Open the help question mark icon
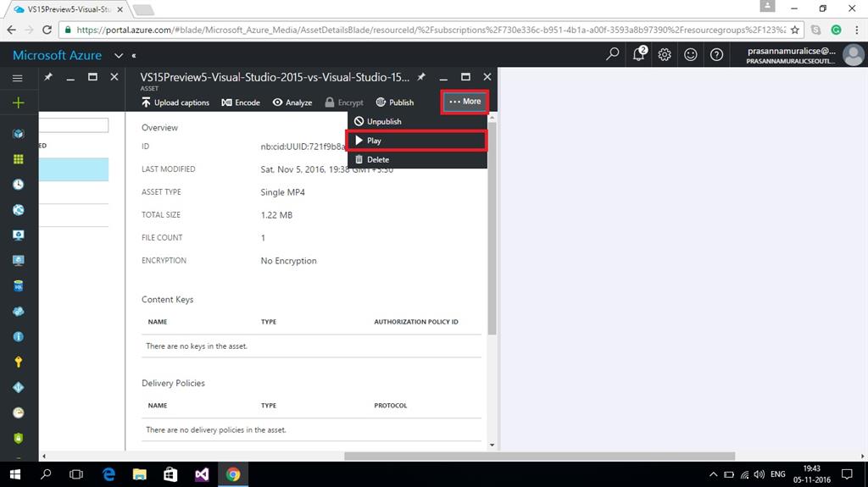 [716, 54]
